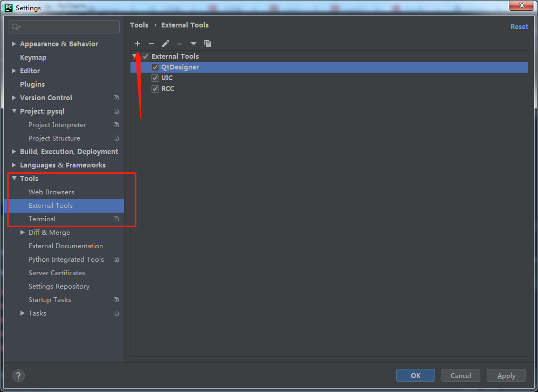Apply the current settings
This screenshot has width=538, height=392.
[506, 375]
